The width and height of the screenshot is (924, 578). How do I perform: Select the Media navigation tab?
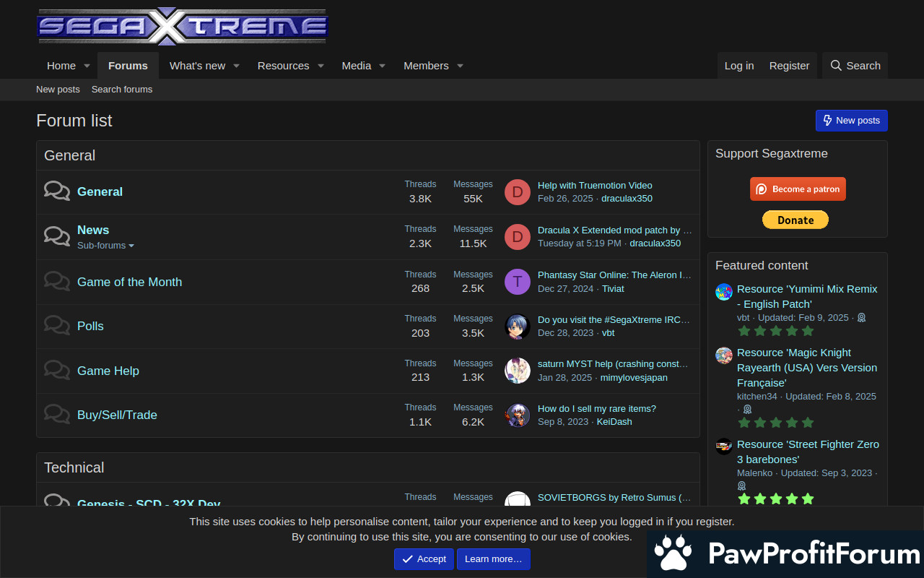[357, 66]
